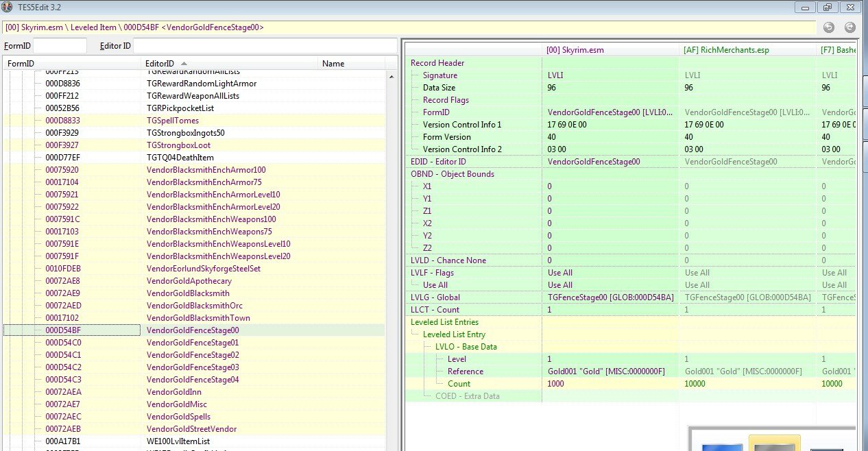Click the TES5Edit application icon in title bar

[7, 7]
